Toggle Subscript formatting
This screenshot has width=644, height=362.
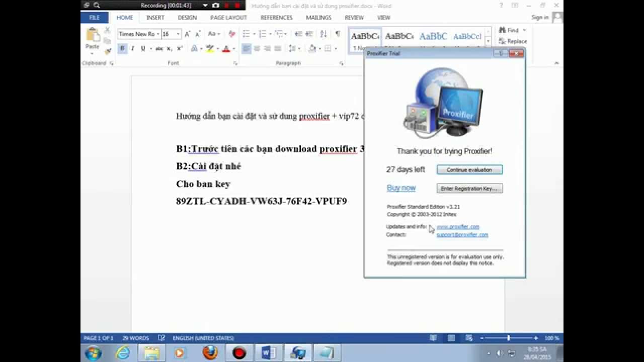169,49
